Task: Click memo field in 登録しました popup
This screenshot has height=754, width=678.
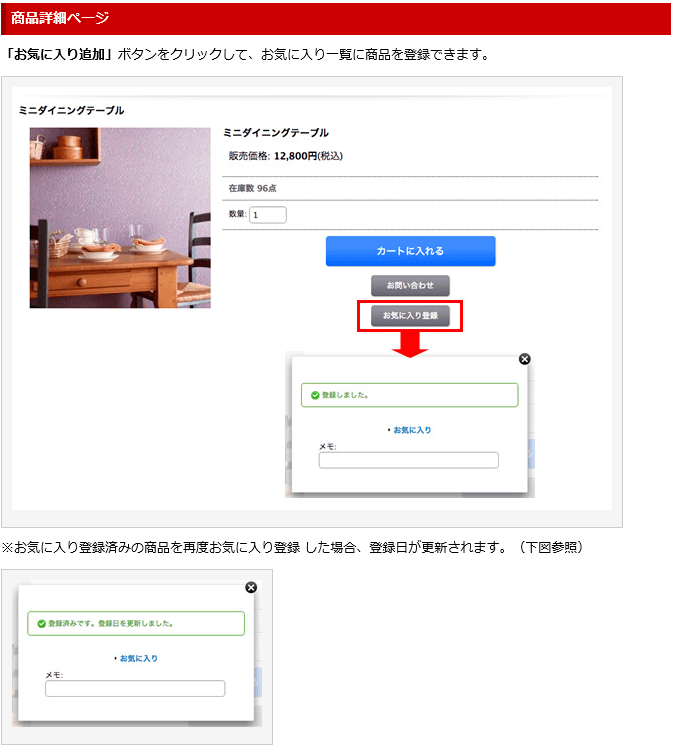Action: 409,460
